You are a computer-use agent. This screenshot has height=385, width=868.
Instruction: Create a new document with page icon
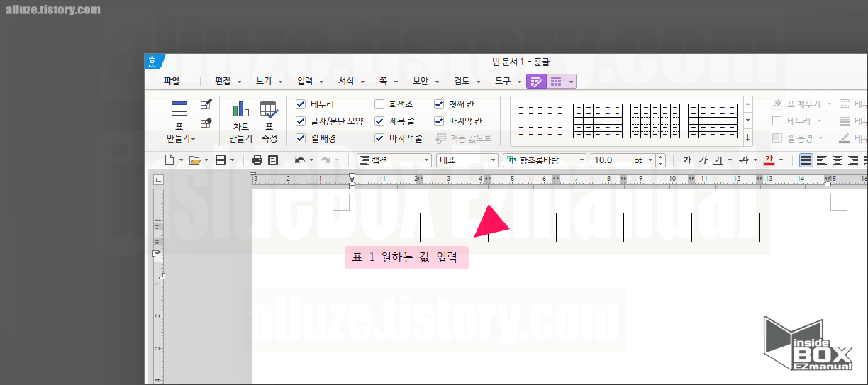169,160
